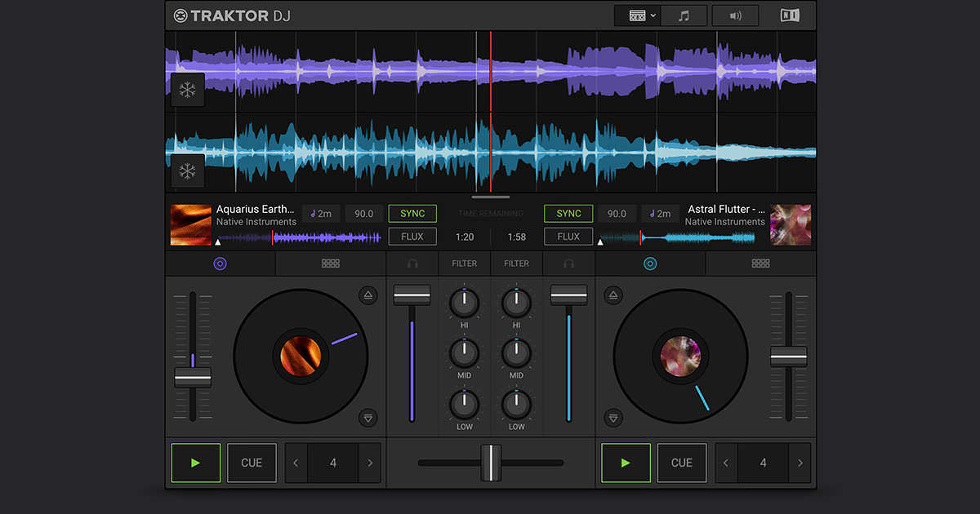Click the Astral Flutter album artwork
980x514 pixels.
[791, 225]
